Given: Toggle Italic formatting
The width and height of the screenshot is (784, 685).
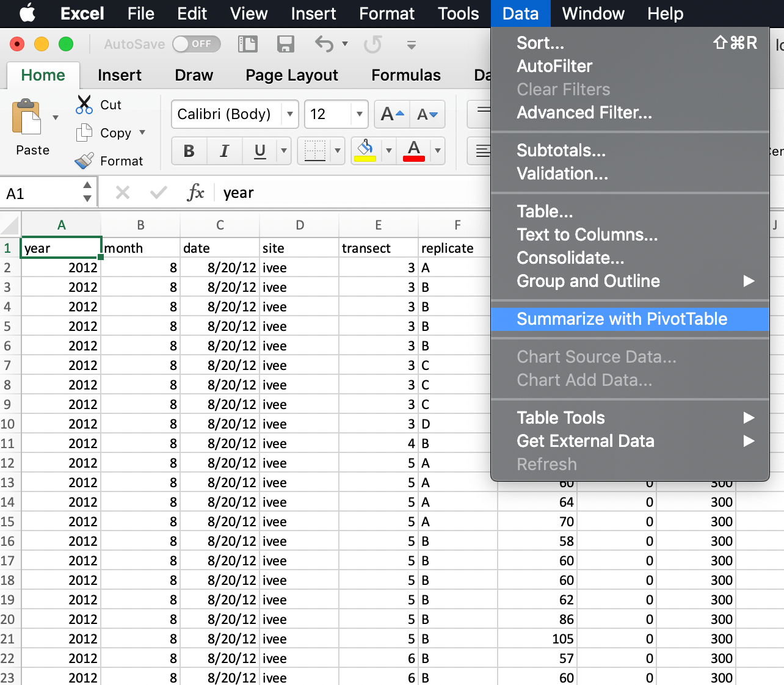Looking at the screenshot, I should (x=224, y=151).
